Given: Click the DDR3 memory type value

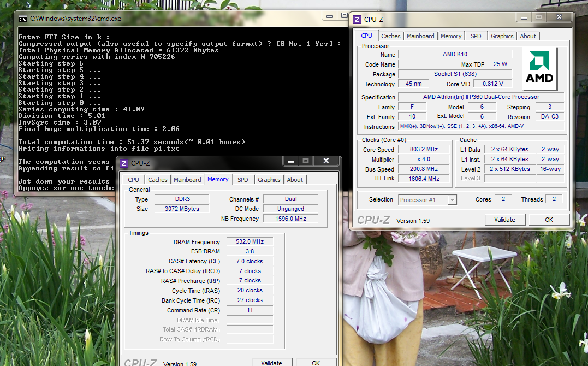Looking at the screenshot, I should click(182, 199).
